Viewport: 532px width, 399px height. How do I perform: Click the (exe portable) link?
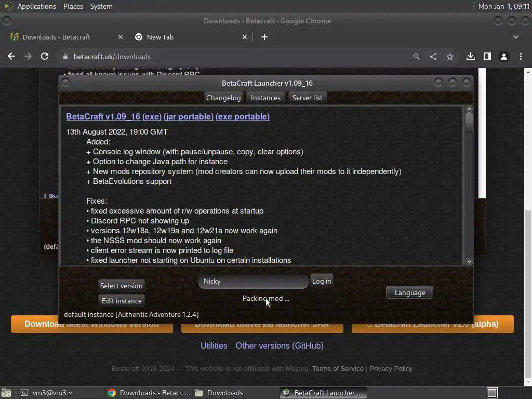click(x=243, y=116)
